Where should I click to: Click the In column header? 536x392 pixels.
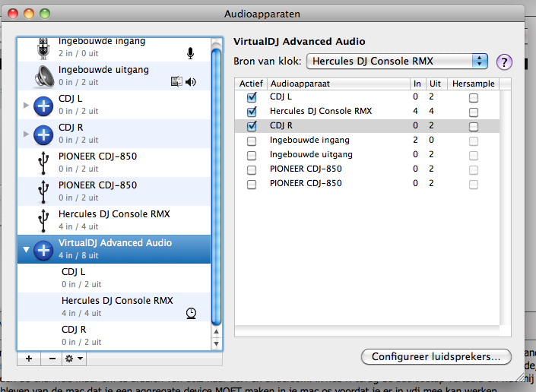[x=417, y=84]
